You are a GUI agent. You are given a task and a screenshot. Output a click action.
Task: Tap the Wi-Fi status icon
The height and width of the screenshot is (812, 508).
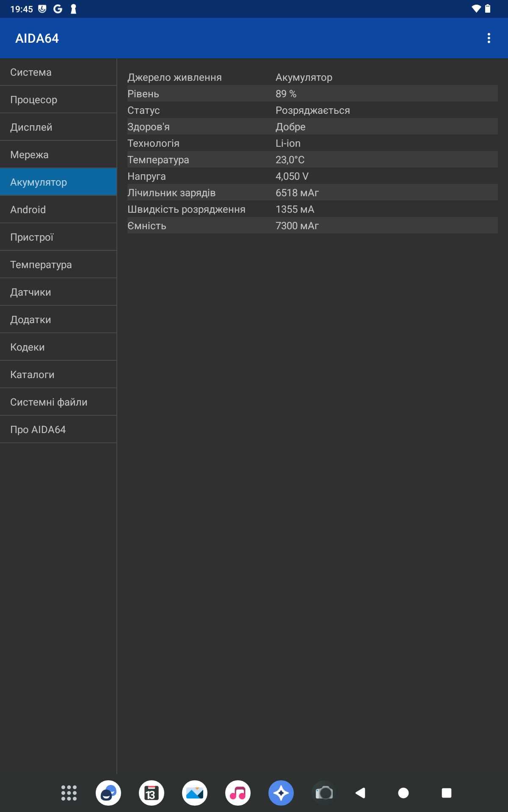(476, 9)
